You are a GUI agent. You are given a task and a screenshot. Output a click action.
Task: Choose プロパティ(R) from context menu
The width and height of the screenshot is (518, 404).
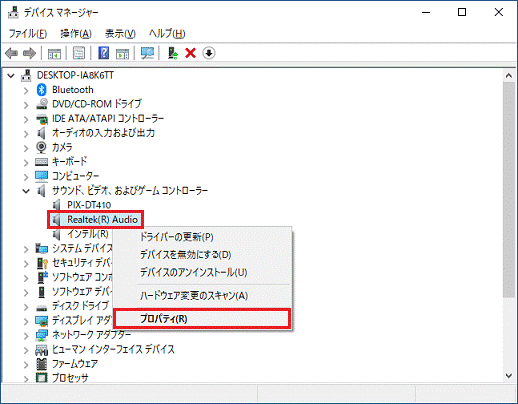pos(202,319)
